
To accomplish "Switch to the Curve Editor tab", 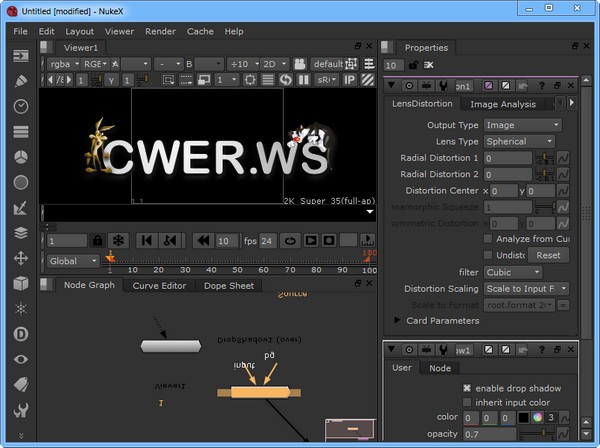I will (x=159, y=286).
